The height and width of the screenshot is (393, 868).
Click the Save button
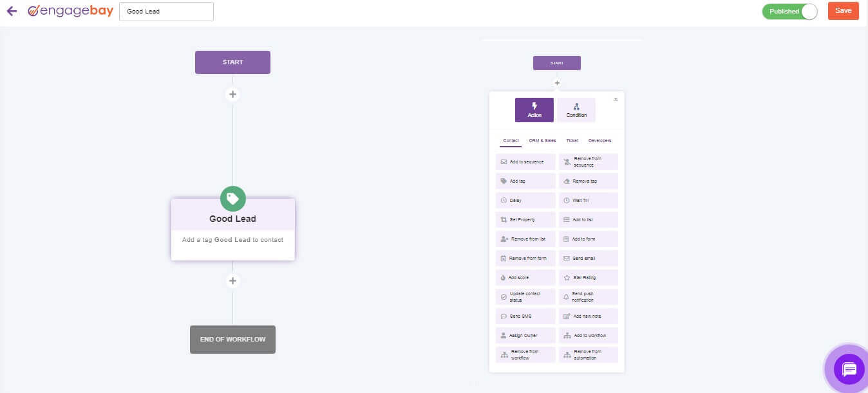click(843, 11)
